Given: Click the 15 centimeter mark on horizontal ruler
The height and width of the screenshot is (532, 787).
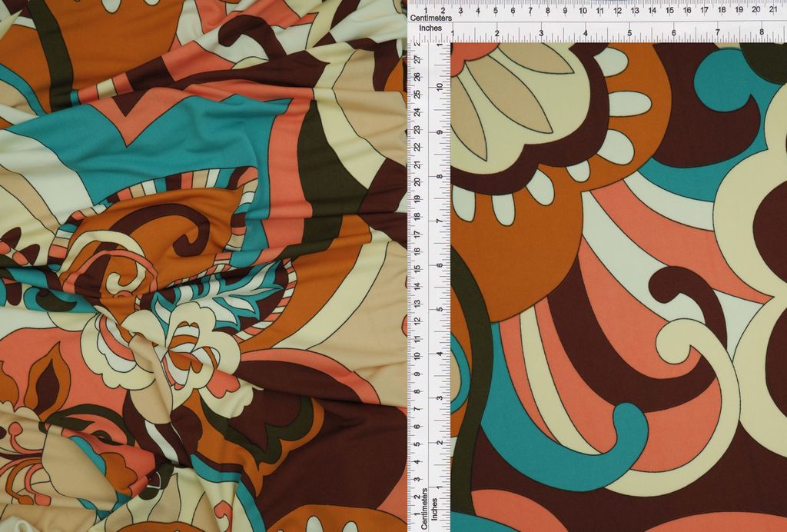Looking at the screenshot, I should point(669,9).
